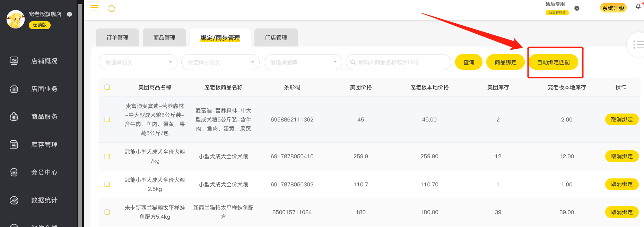Click the 条形码 column header
The width and height of the screenshot is (644, 227).
click(x=292, y=87)
